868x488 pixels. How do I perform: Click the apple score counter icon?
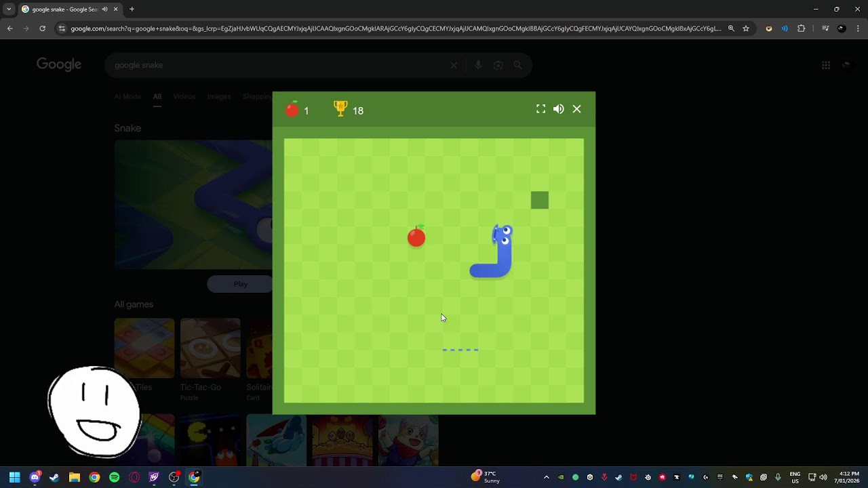coord(292,109)
